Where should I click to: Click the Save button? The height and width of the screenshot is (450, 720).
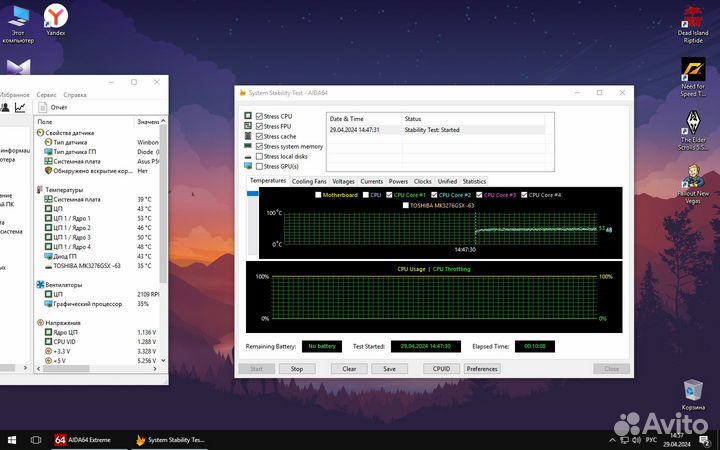[x=389, y=369]
